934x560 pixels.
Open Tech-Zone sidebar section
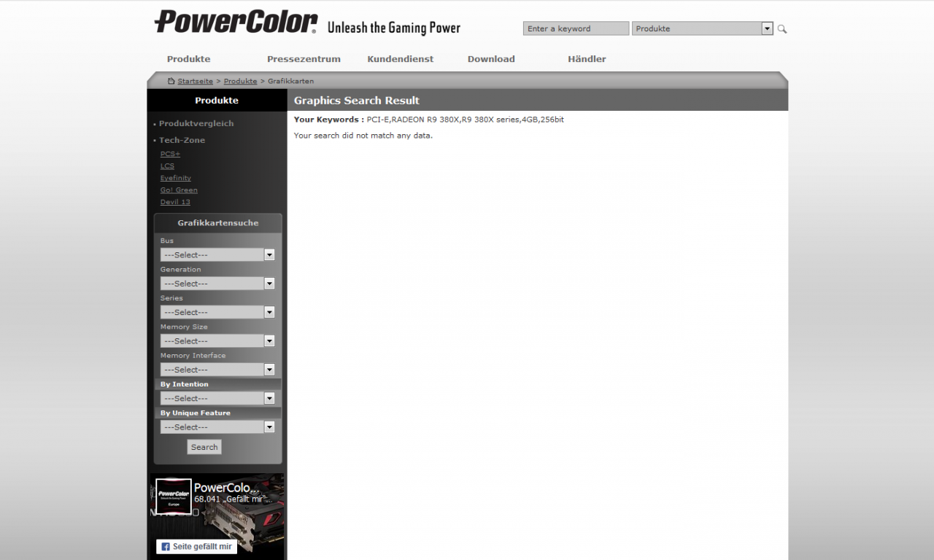tap(182, 140)
